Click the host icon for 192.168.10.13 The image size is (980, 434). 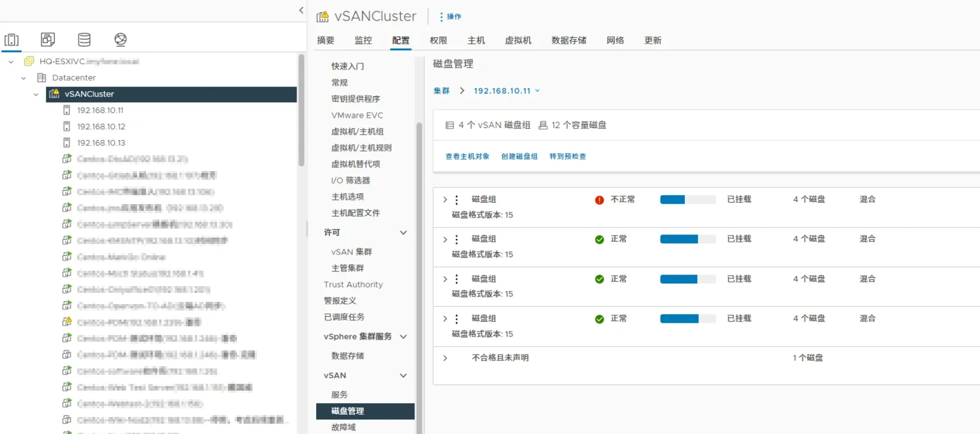[67, 143]
